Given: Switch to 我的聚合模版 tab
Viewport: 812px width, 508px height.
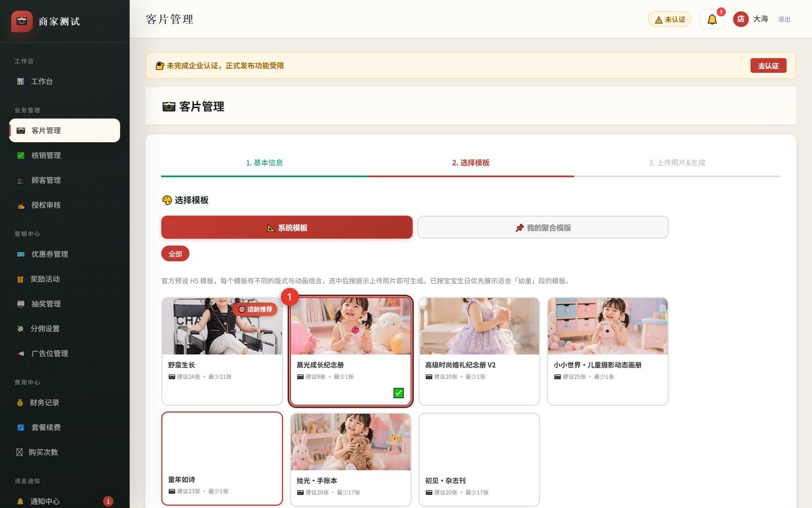Looking at the screenshot, I should 543,227.
